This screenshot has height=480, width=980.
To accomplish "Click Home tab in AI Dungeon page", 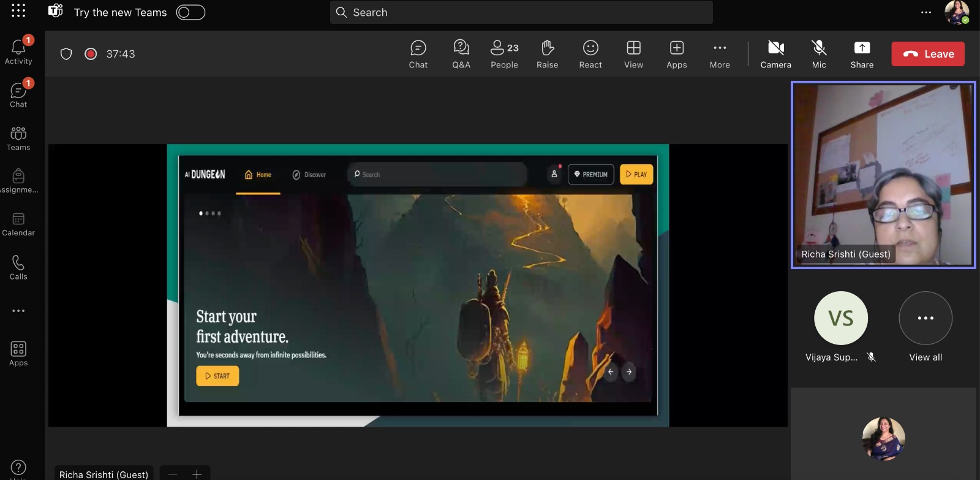I will [x=258, y=175].
